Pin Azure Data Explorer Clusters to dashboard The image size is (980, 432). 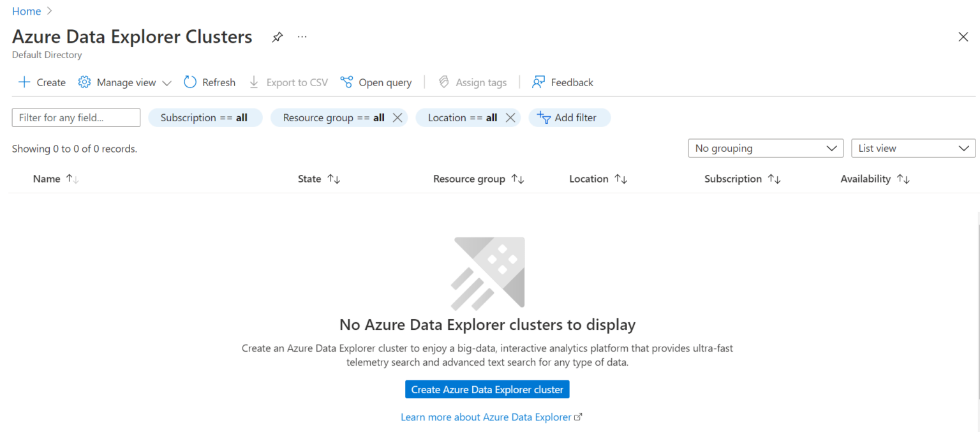(277, 36)
